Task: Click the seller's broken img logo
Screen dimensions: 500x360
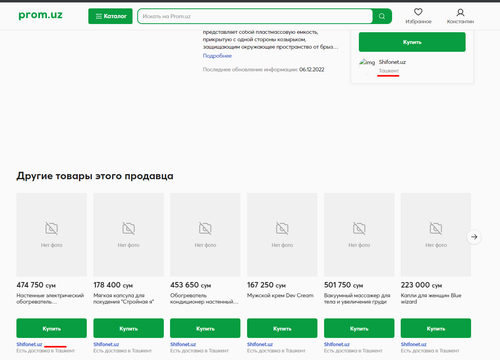Action: point(367,62)
